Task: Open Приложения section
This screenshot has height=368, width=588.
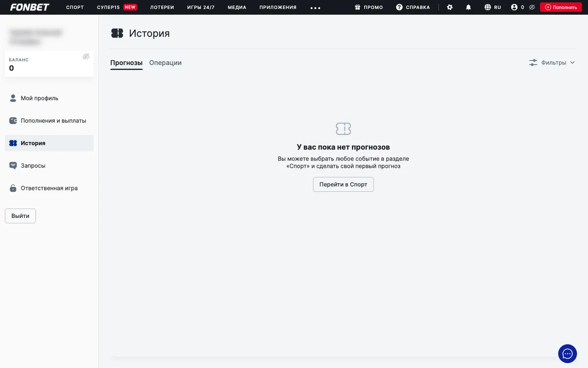Action: pyautogui.click(x=278, y=7)
